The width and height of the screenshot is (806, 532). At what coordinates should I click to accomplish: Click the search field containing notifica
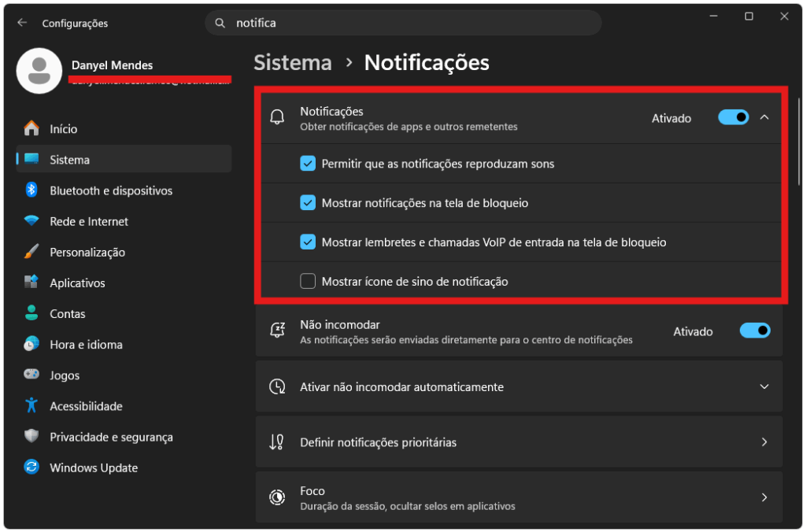tap(404, 23)
